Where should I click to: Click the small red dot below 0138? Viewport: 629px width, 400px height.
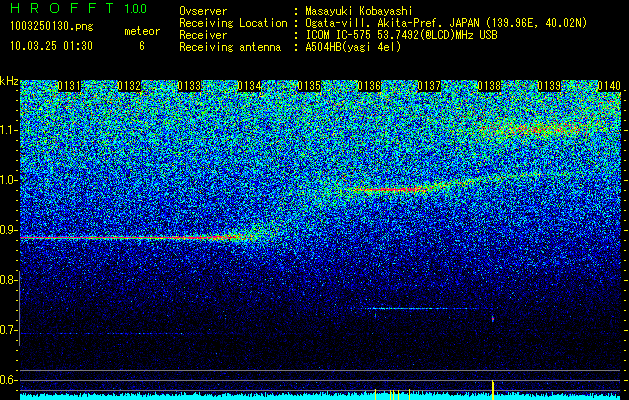[493, 319]
